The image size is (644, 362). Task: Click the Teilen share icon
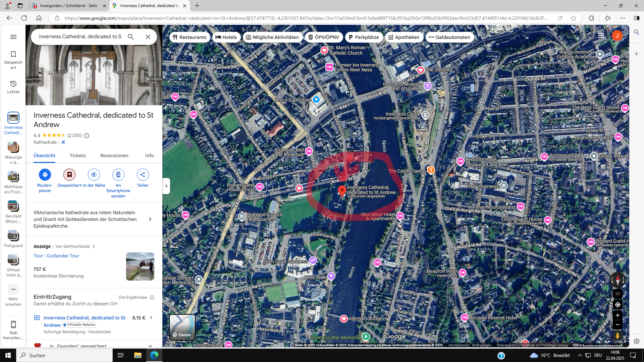(143, 175)
